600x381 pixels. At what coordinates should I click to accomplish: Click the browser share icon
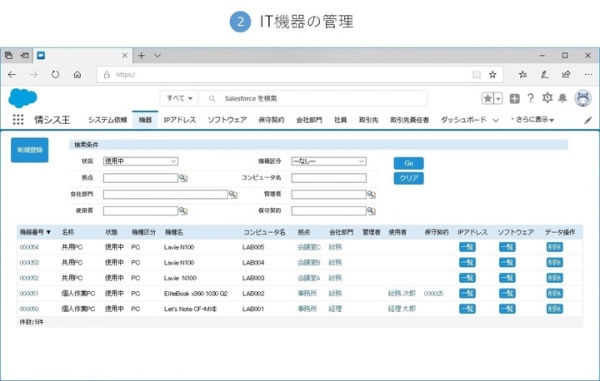(x=566, y=75)
